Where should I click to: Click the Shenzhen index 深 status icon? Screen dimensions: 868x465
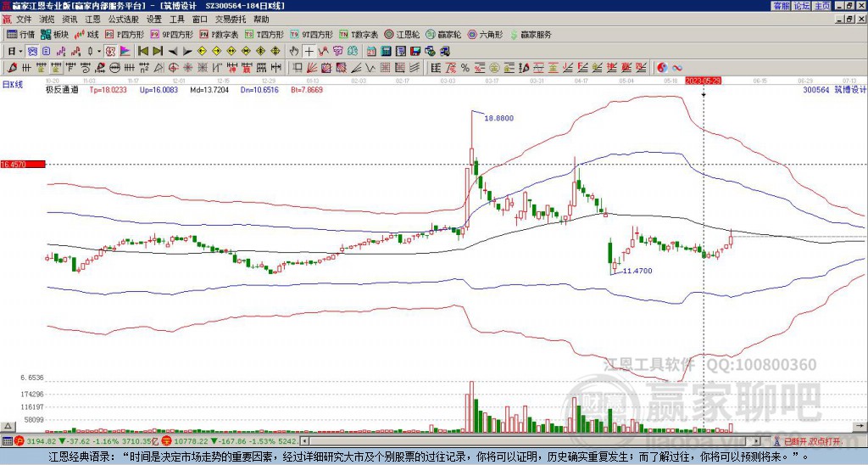(x=165, y=441)
